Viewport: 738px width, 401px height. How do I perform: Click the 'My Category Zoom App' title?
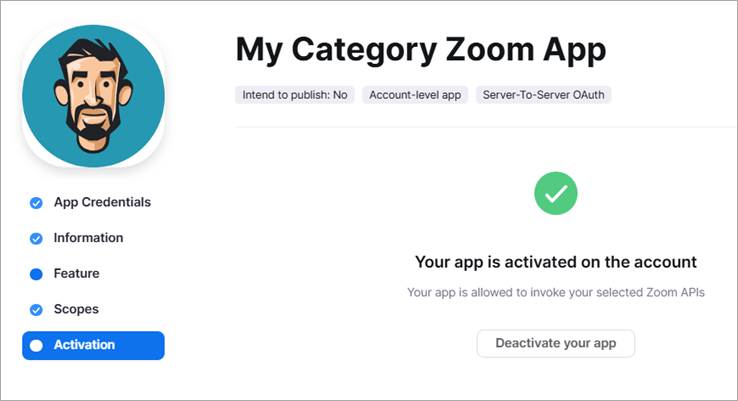tap(421, 51)
